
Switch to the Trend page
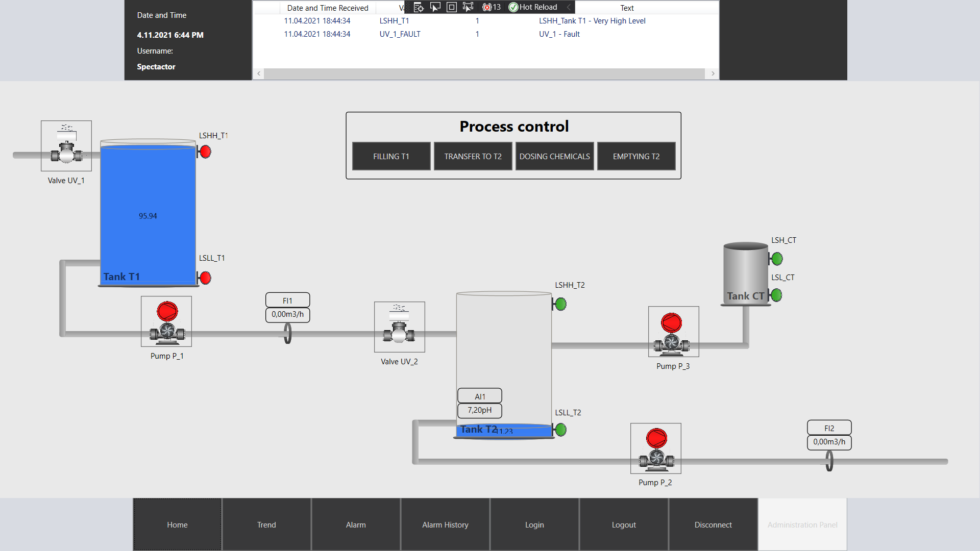266,524
